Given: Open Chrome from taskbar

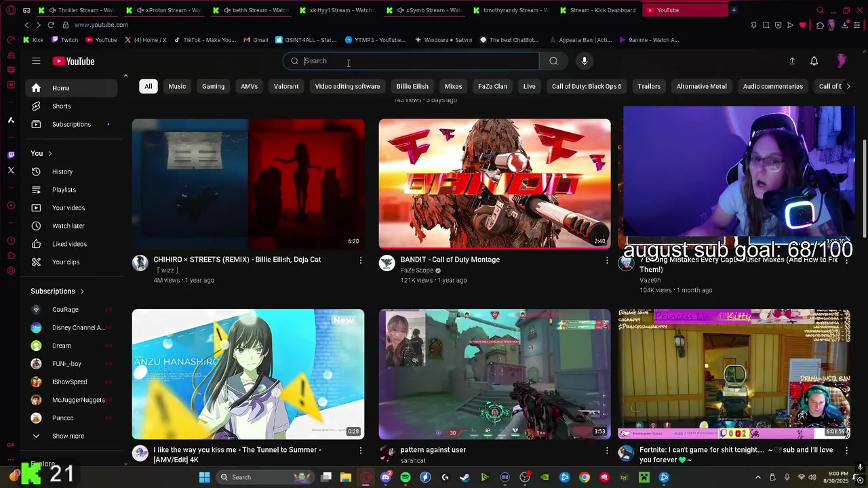Looking at the screenshot, I should (584, 477).
